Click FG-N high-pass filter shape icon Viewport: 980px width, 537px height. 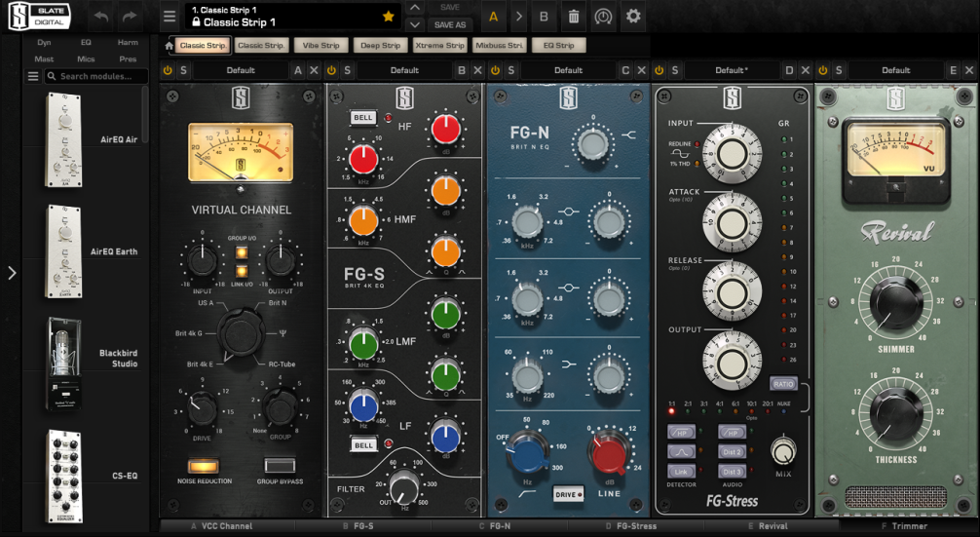coord(526,494)
